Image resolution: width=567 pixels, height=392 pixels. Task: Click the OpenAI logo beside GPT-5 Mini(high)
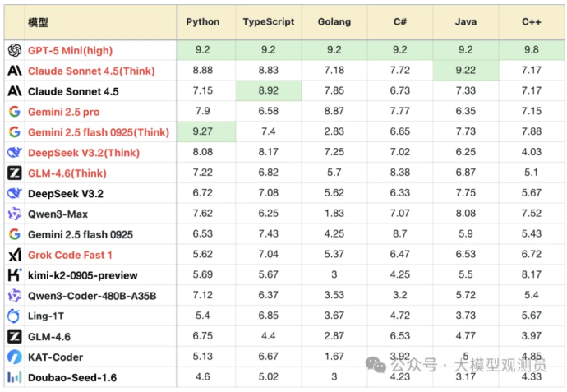click(14, 50)
